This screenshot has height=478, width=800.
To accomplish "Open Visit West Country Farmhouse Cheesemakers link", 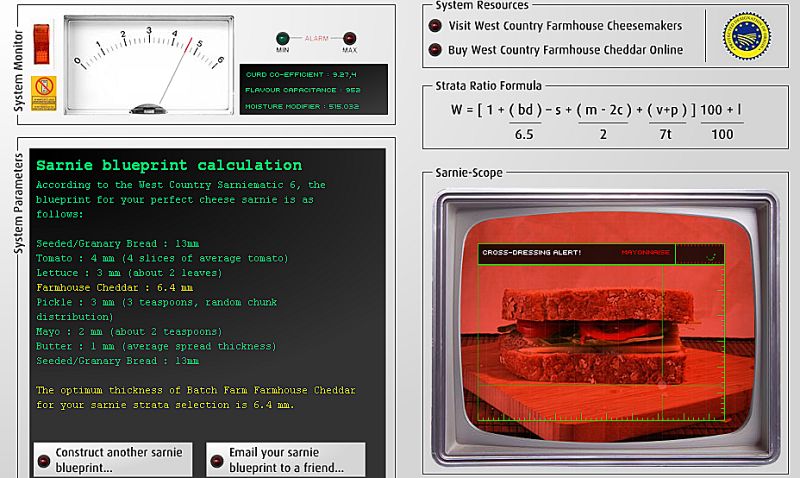I will 565,26.
